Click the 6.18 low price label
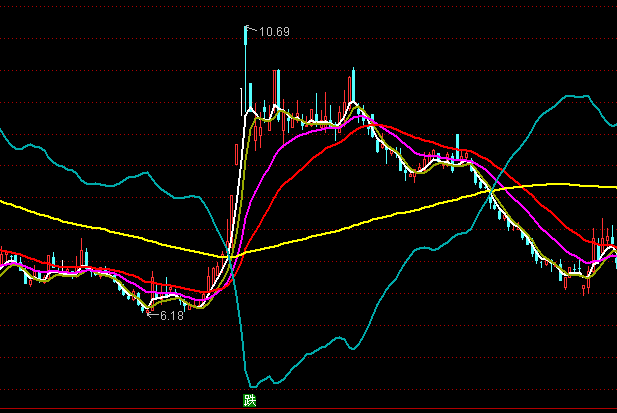This screenshot has height=413, width=617. click(171, 315)
